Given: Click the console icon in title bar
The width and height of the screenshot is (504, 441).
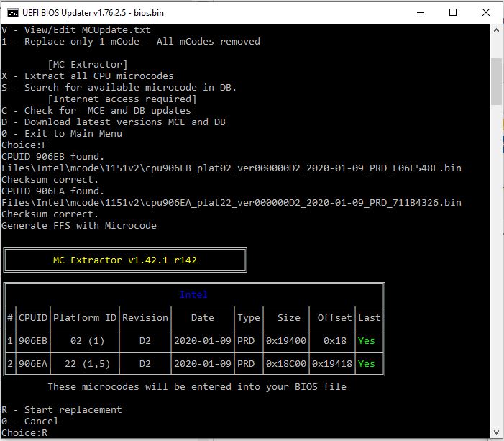Looking at the screenshot, I should tap(13, 13).
